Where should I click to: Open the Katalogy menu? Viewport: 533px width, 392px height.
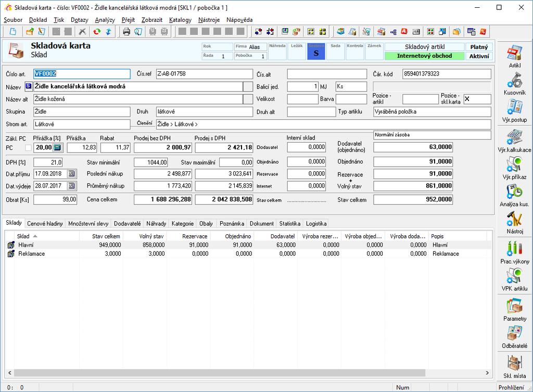[x=180, y=20]
